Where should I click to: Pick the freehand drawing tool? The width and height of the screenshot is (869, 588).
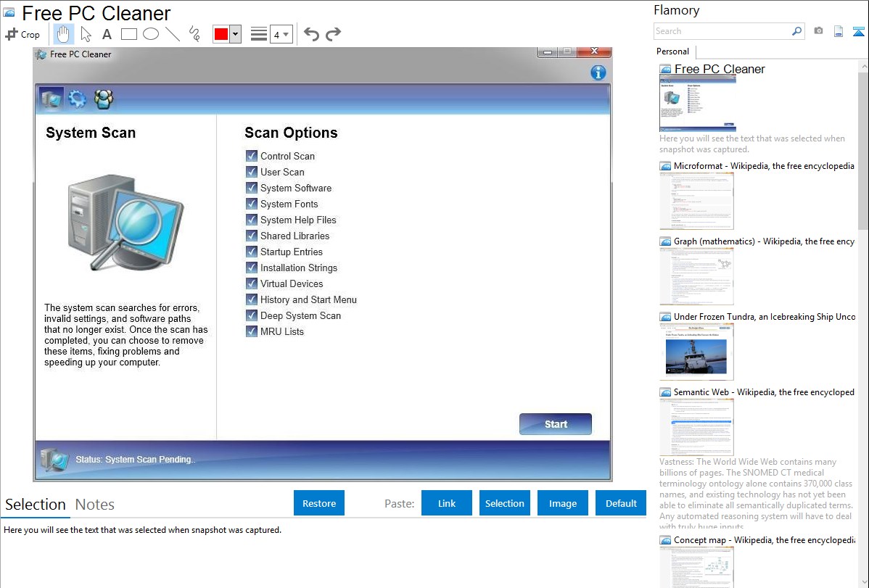pyautogui.click(x=194, y=34)
